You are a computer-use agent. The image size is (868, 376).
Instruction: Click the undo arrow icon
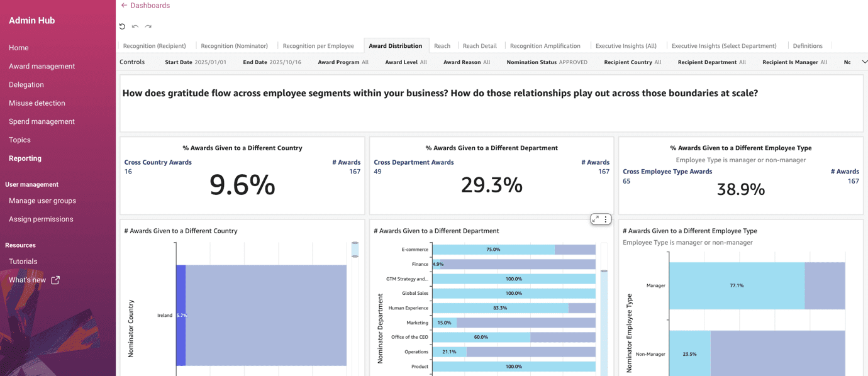click(135, 26)
